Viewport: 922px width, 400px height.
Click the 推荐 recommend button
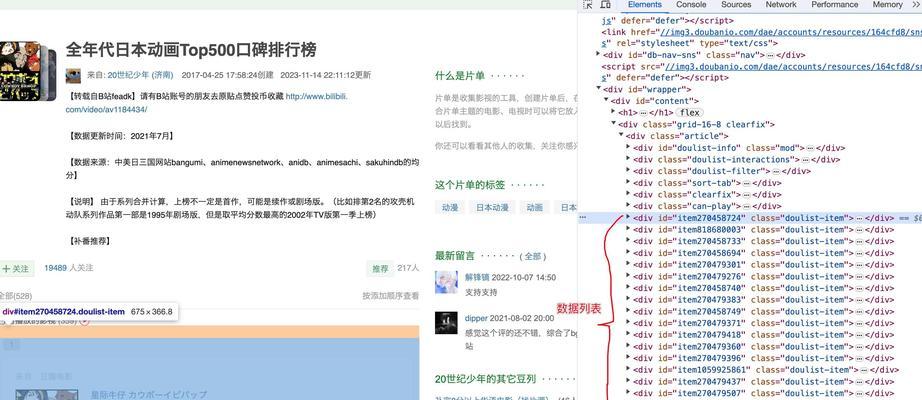380,269
